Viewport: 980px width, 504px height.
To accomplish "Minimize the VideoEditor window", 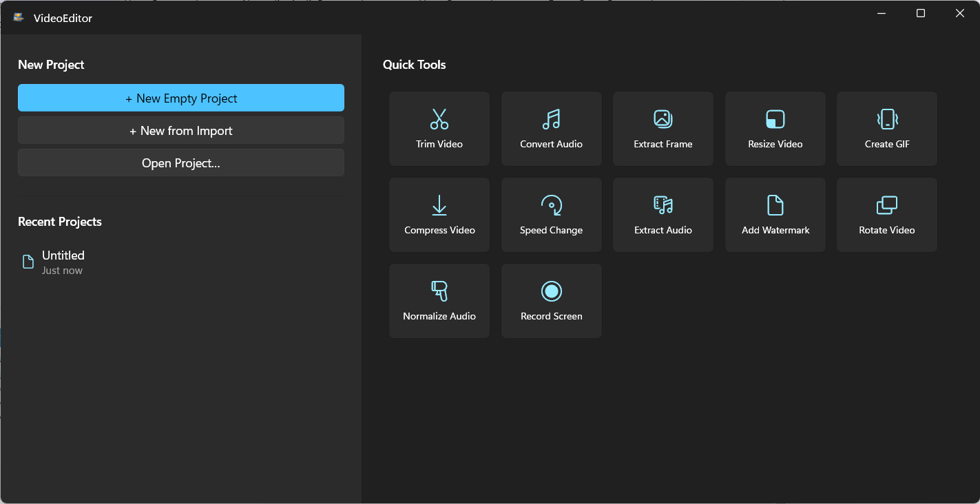I will coord(882,13).
